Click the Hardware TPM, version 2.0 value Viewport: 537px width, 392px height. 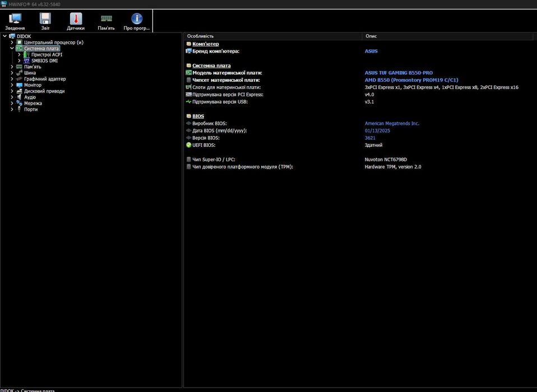pyautogui.click(x=393, y=167)
